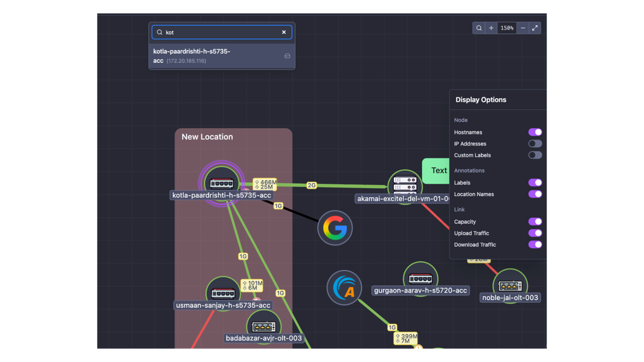Click the 'New Location' group title

pos(207,137)
